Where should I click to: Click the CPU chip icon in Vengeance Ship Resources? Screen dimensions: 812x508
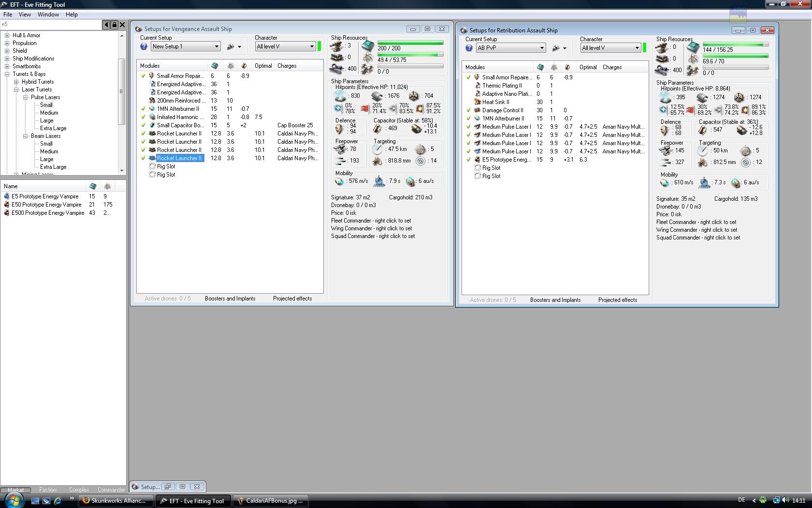click(x=368, y=46)
